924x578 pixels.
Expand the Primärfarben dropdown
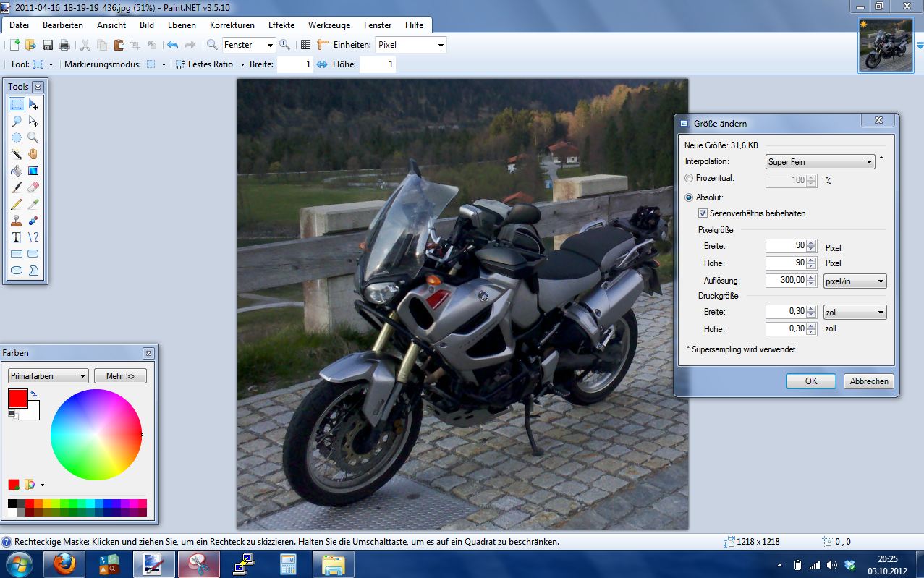pos(48,376)
